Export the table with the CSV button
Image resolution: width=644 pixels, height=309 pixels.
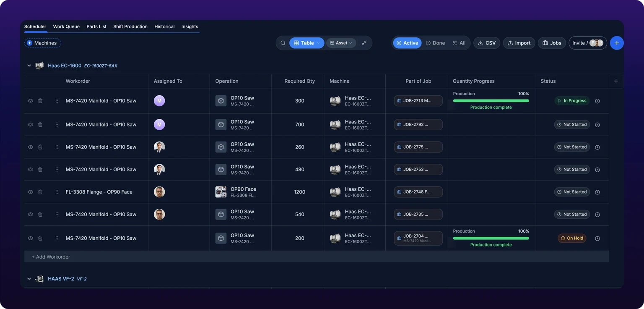pyautogui.click(x=487, y=43)
